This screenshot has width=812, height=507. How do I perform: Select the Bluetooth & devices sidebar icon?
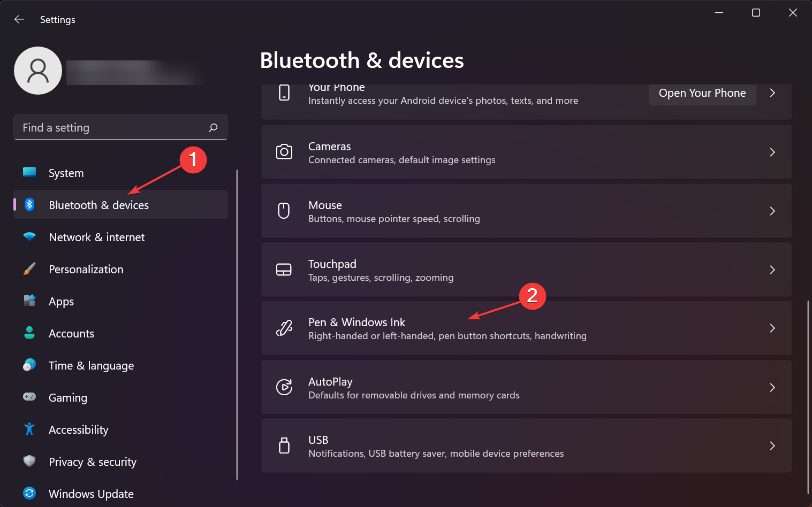click(x=29, y=205)
